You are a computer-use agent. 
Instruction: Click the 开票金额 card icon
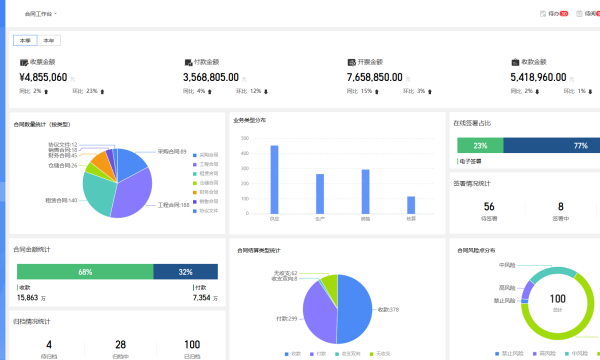(x=351, y=62)
